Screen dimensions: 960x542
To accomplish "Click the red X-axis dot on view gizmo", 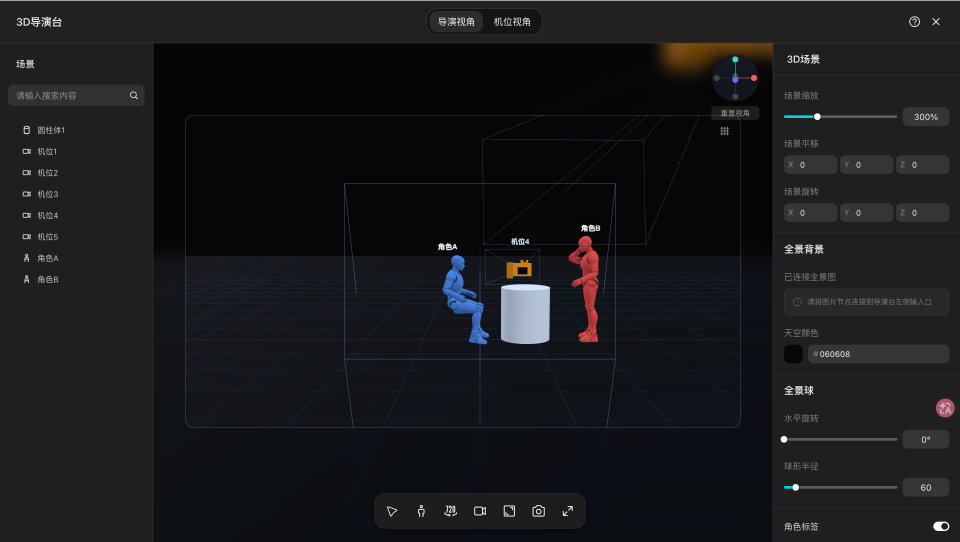I will pos(754,78).
